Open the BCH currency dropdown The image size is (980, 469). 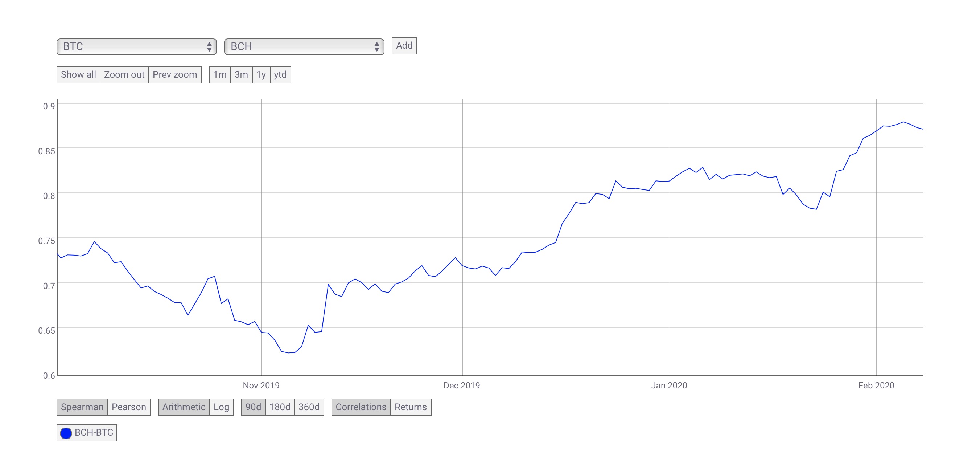(304, 46)
